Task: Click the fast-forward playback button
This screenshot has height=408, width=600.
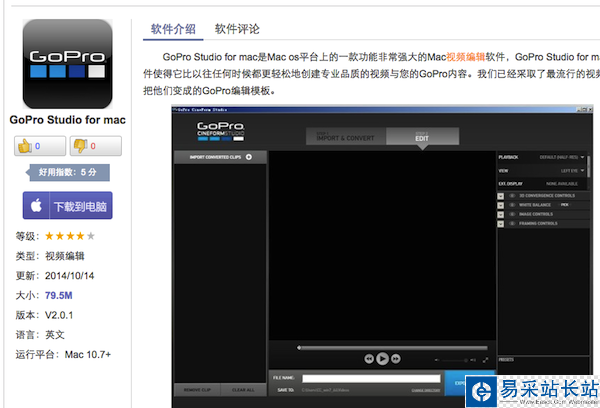Action: coord(396,359)
